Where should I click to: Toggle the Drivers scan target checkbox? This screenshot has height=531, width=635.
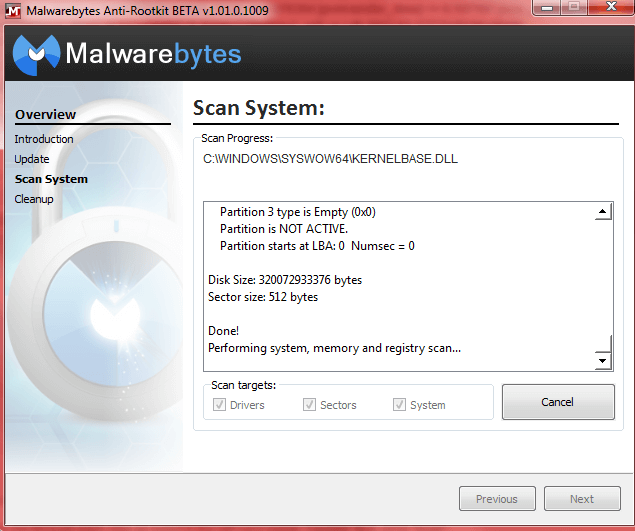(x=219, y=404)
